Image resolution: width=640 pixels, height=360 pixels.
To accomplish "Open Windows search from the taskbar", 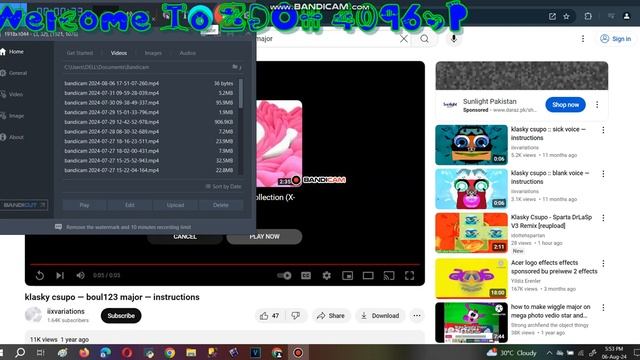I will click(x=20, y=352).
